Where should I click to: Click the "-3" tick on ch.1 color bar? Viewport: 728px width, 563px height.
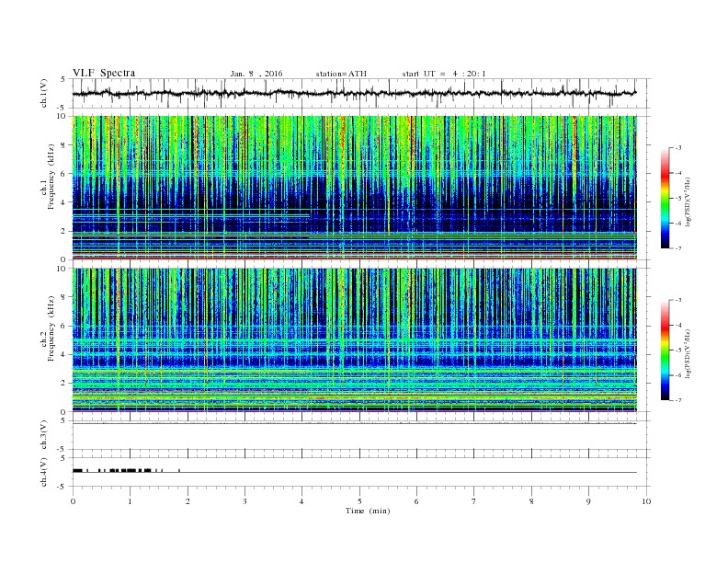click(678, 148)
